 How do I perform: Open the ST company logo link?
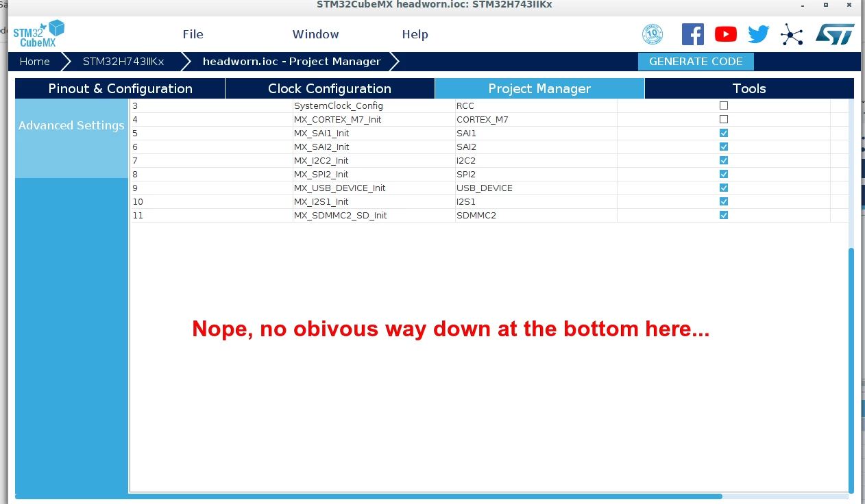pyautogui.click(x=835, y=34)
